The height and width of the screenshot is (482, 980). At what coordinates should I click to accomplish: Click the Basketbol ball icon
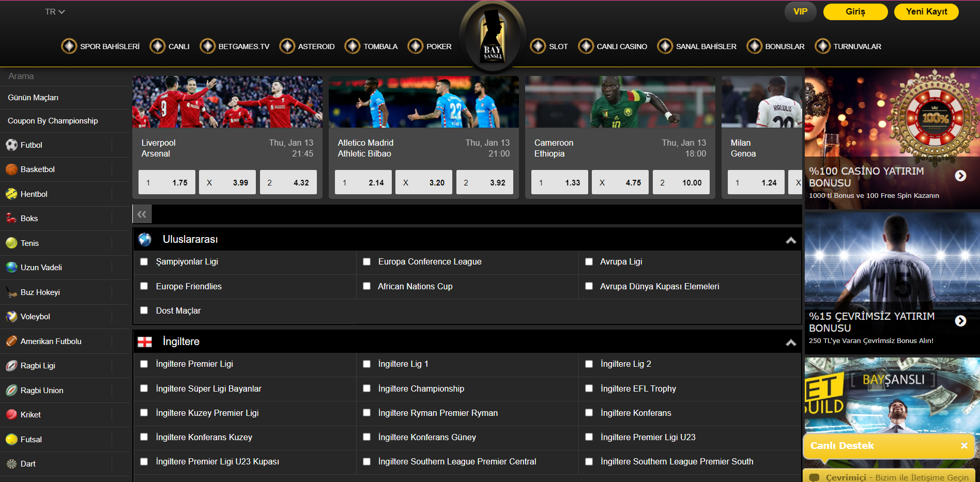coord(11,169)
